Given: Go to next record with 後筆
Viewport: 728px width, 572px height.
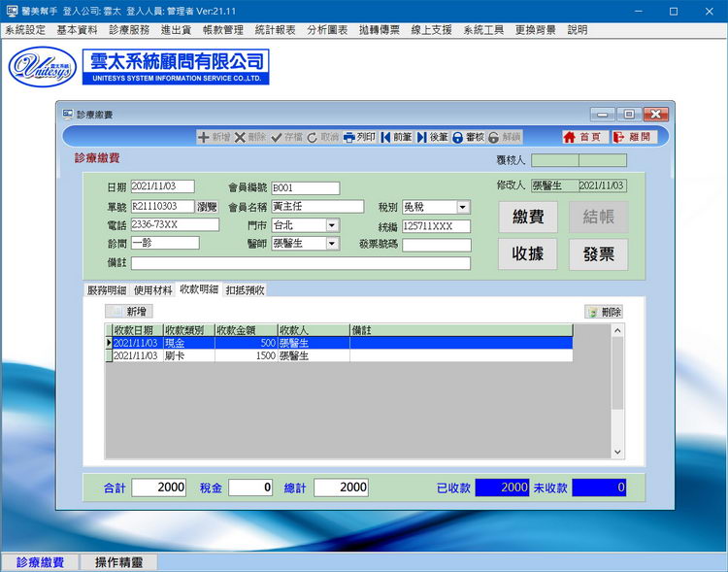Looking at the screenshot, I should coord(432,137).
